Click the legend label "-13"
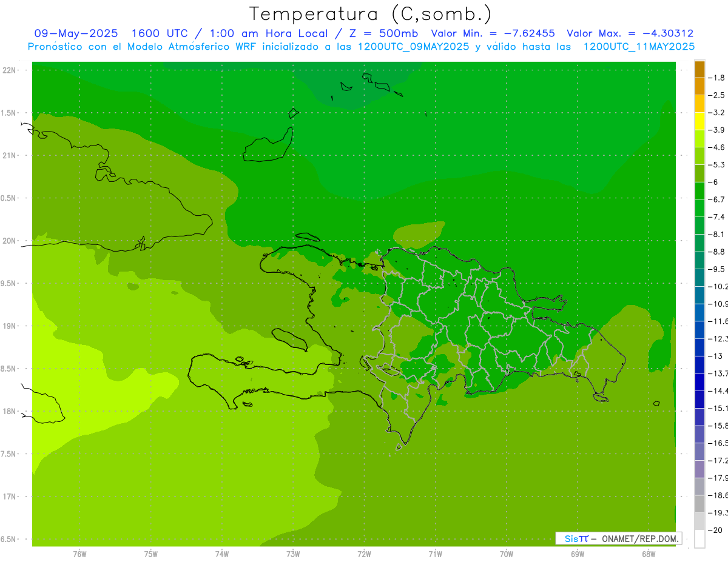This screenshot has width=728, height=562. click(x=716, y=356)
